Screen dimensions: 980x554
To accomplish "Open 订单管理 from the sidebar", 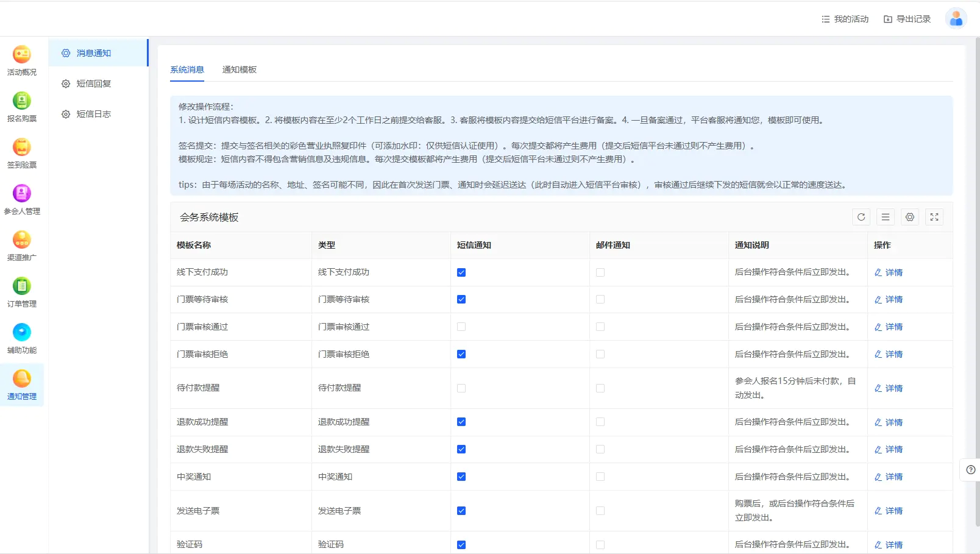I will click(22, 292).
